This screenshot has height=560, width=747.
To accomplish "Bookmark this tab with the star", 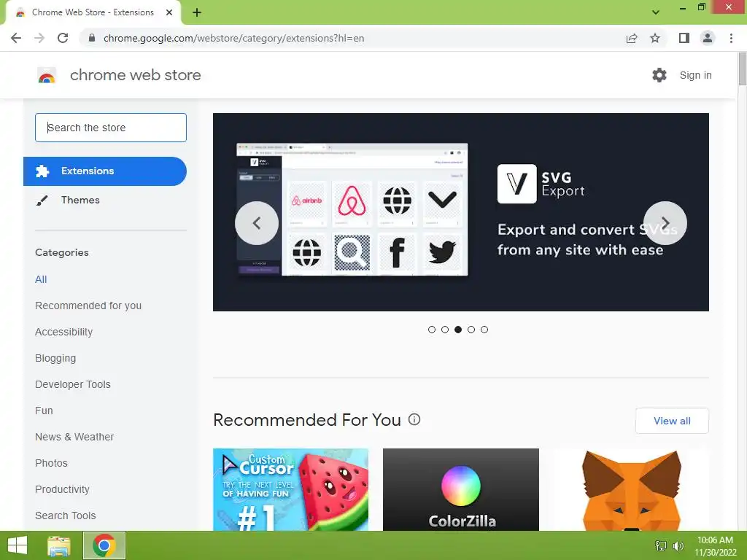I will click(x=655, y=38).
